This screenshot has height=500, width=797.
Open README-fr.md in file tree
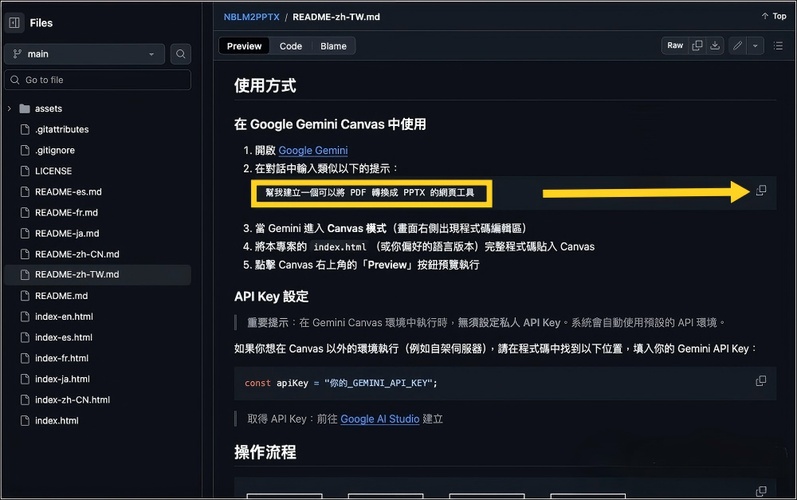[66, 212]
